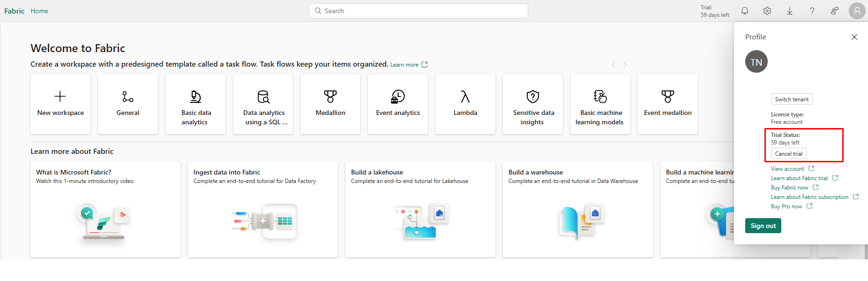Select the Medallion task flow
The height and width of the screenshot is (281, 868).
(x=330, y=104)
